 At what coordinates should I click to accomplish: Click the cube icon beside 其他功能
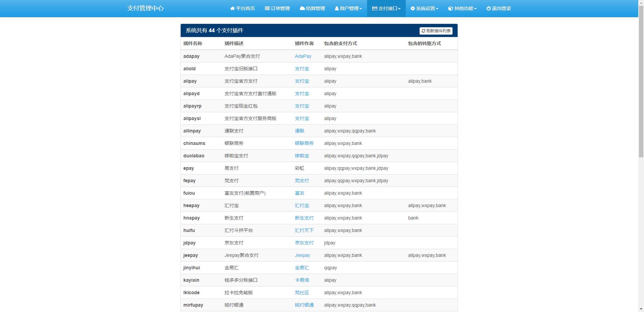[x=451, y=8]
